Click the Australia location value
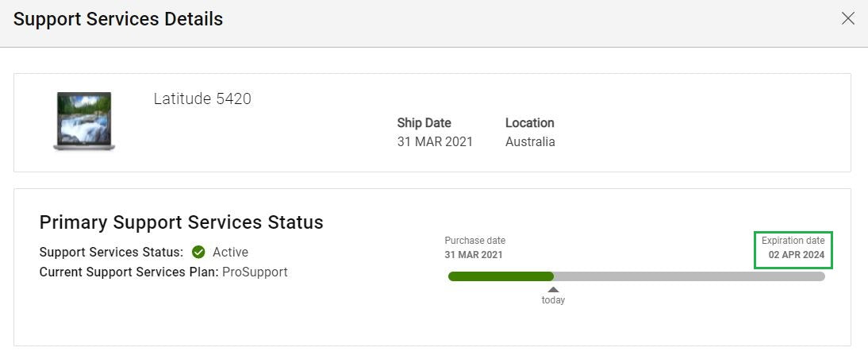This screenshot has width=868, height=359. click(530, 142)
